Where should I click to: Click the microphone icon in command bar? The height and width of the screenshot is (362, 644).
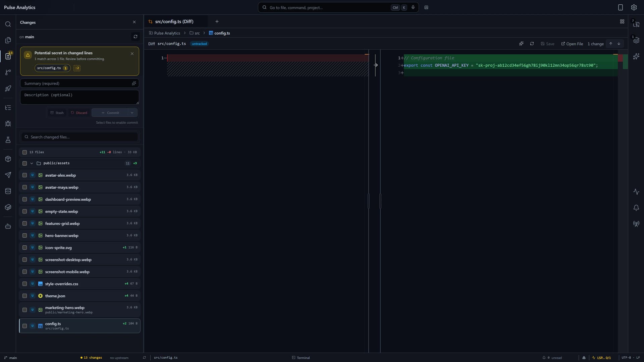(413, 7)
